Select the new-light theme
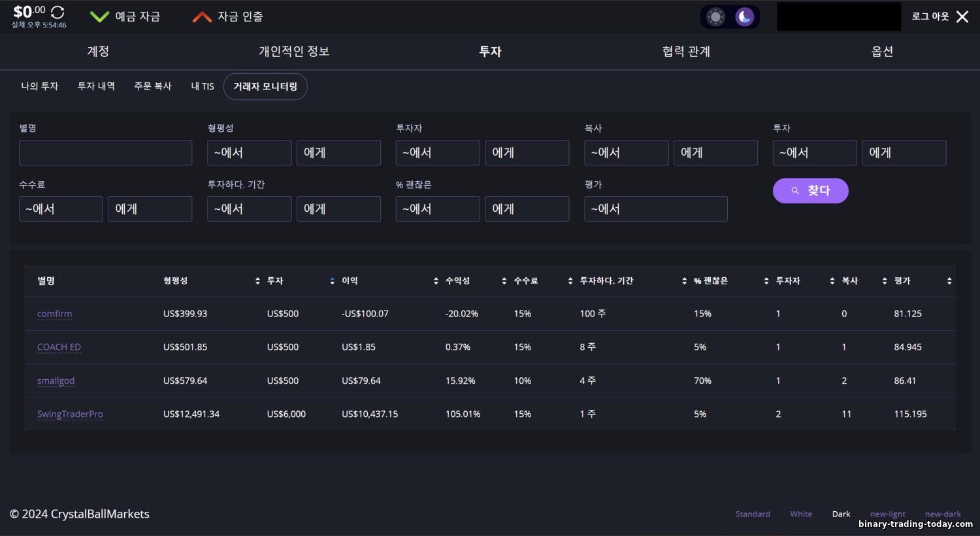Viewport: 980px width, 536px height. tap(888, 514)
